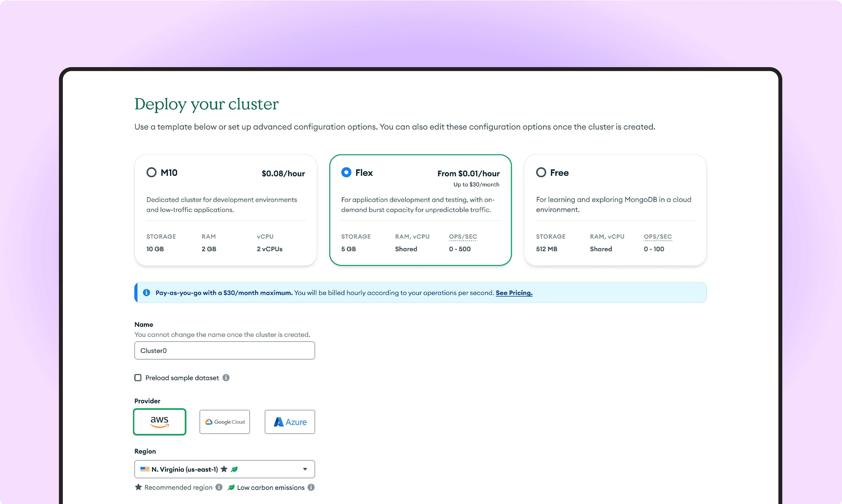Click info icon beside Preload sample dataset

(226, 378)
